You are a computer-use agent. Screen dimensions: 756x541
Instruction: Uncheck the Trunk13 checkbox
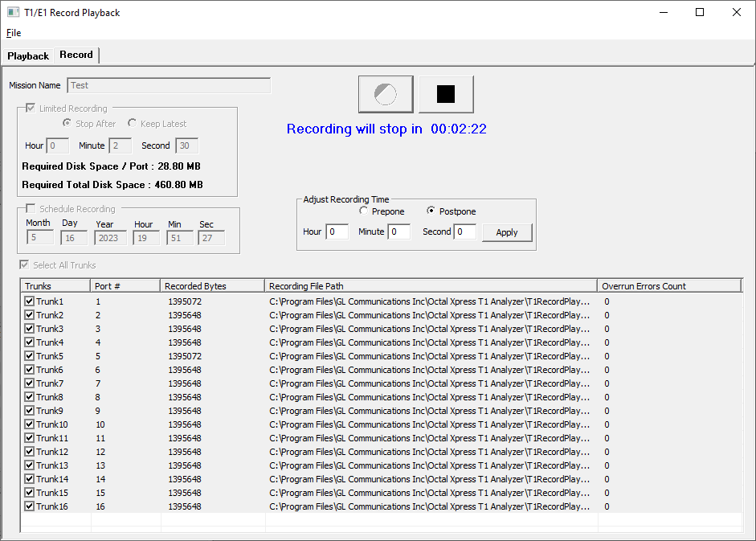(x=30, y=465)
